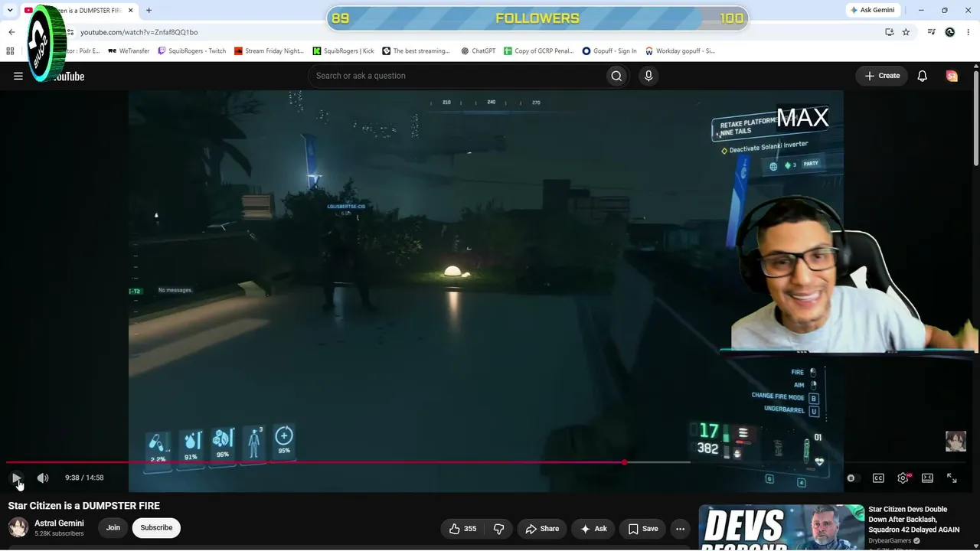Subscribe to Astral Gemini

coord(156,528)
